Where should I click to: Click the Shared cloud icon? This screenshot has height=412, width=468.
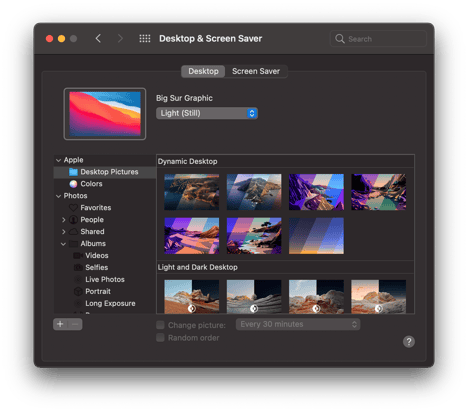(x=73, y=231)
